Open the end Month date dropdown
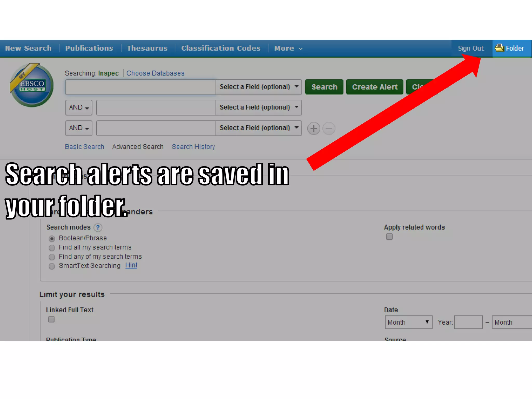Image resolution: width=532 pixels, height=399 pixels. [512, 322]
